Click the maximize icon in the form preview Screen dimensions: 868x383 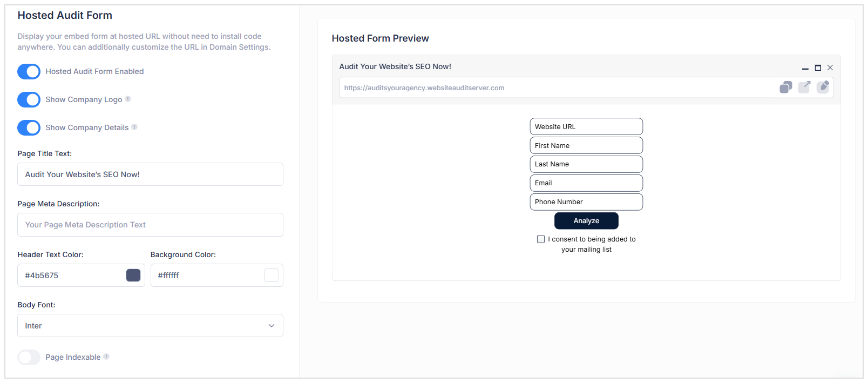pyautogui.click(x=818, y=68)
